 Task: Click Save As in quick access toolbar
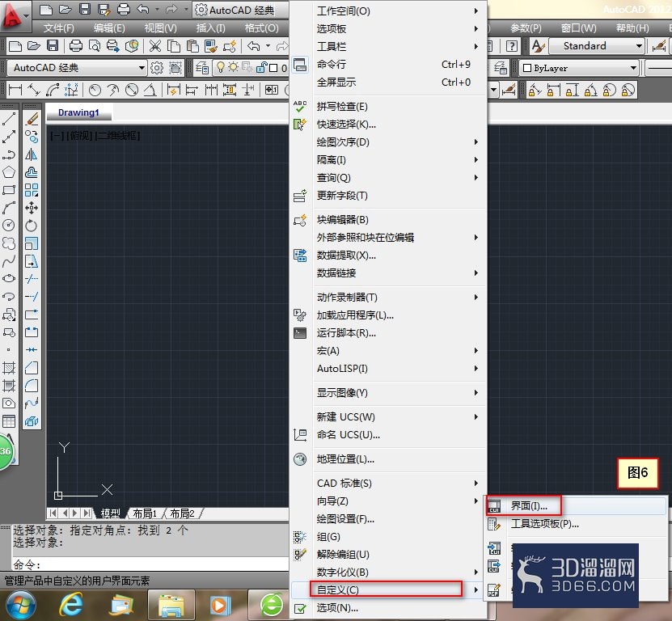[x=104, y=10]
